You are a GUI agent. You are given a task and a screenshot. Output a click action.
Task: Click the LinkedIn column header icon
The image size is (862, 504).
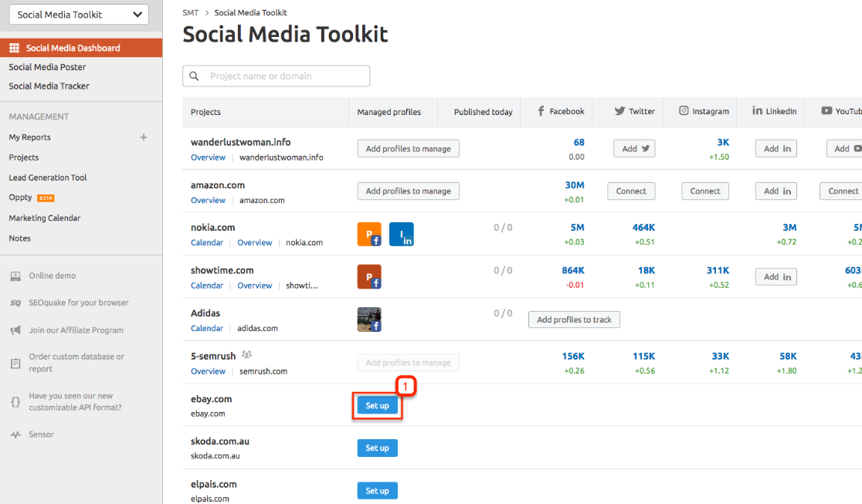click(x=757, y=111)
